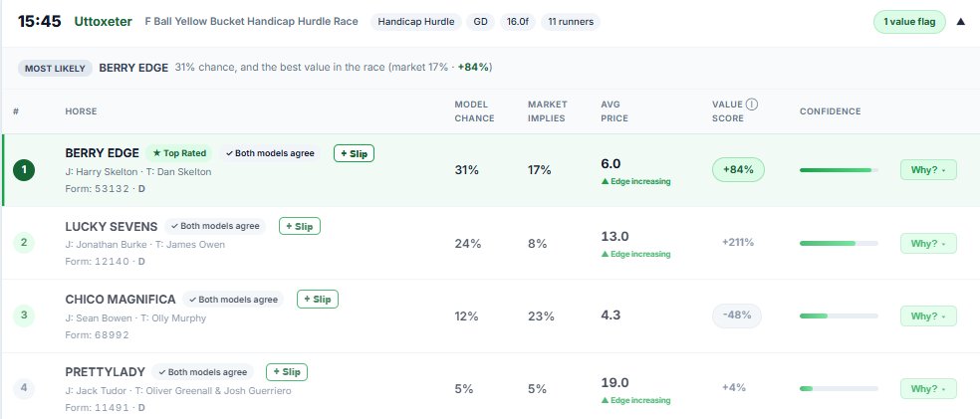Open Value Score info icon
980x419 pixels.
752,105
